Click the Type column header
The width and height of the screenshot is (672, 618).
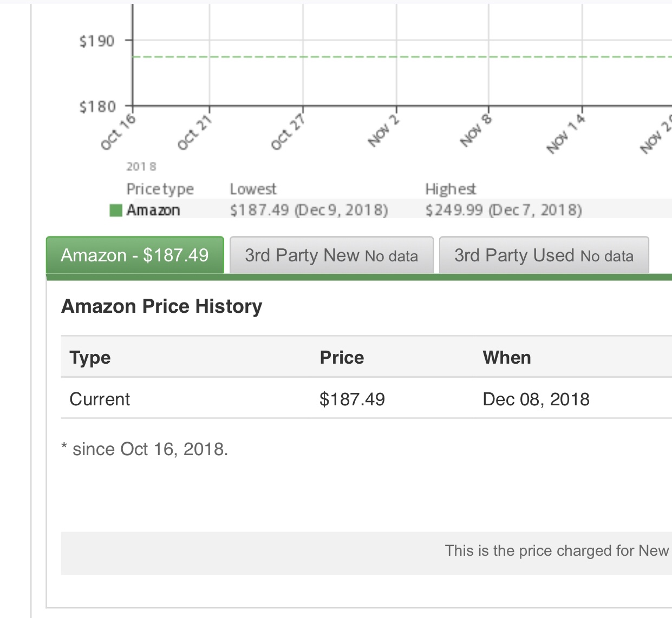pyautogui.click(x=90, y=358)
